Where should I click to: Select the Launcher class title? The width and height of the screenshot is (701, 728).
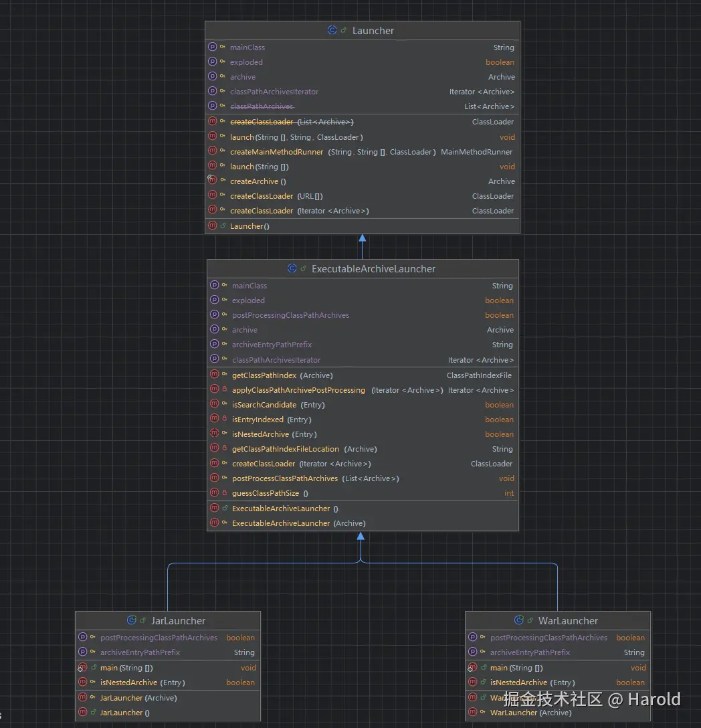coord(373,31)
